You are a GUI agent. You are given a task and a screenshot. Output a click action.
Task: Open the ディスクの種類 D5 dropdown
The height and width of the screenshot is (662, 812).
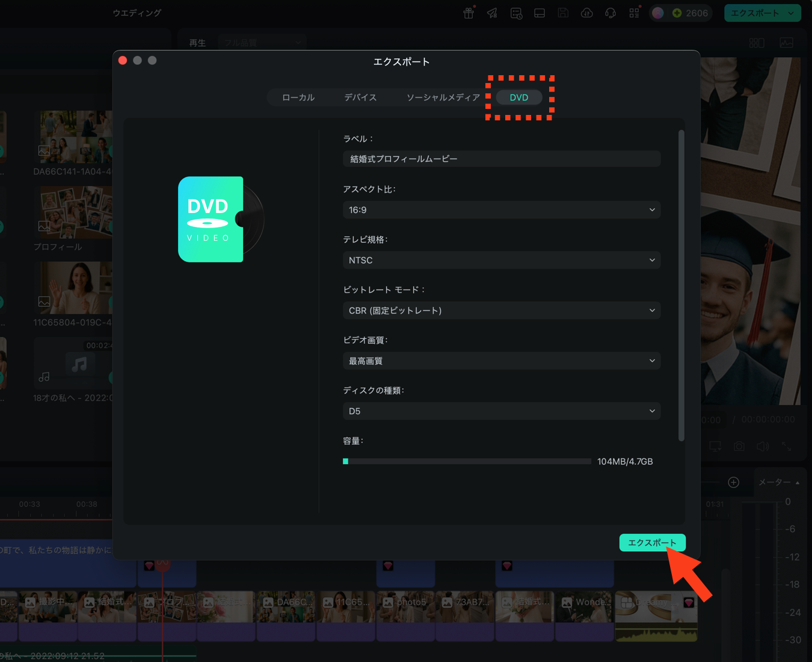pos(502,411)
